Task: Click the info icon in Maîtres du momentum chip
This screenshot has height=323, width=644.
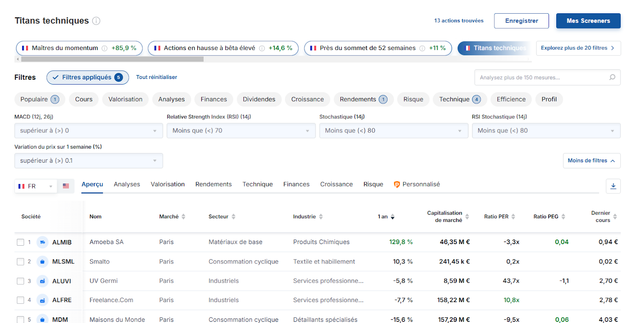Action: click(x=105, y=48)
